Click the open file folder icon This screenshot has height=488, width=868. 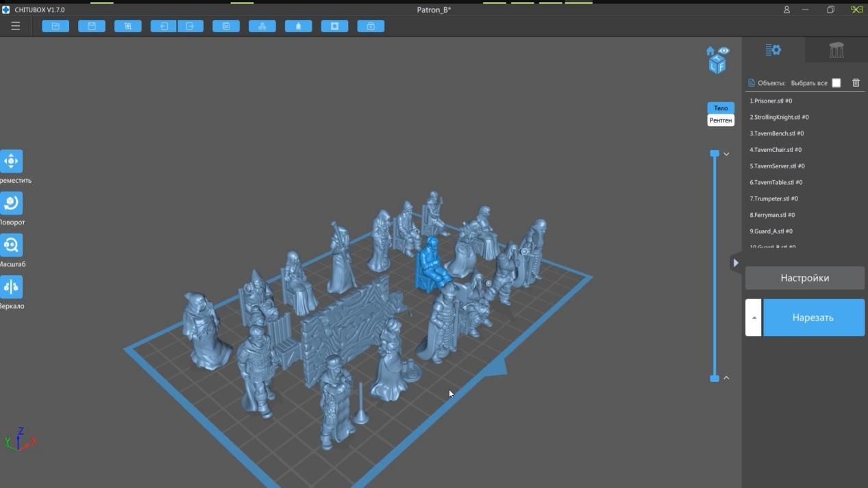[55, 26]
